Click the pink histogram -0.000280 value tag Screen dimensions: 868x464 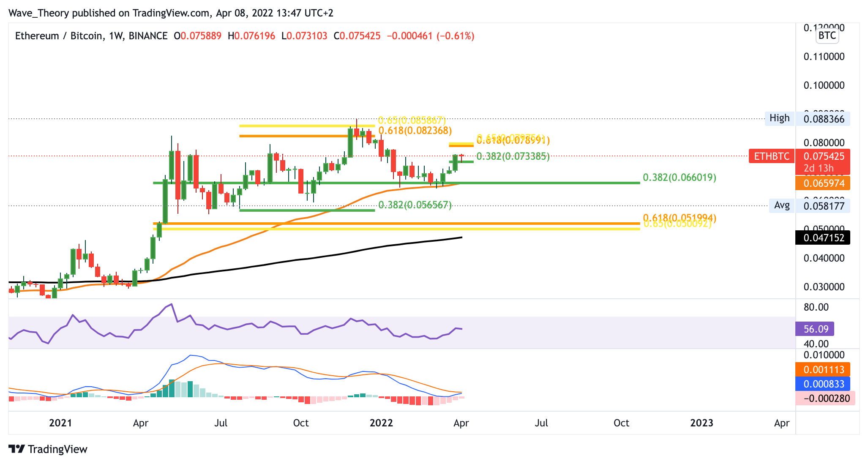tap(825, 398)
